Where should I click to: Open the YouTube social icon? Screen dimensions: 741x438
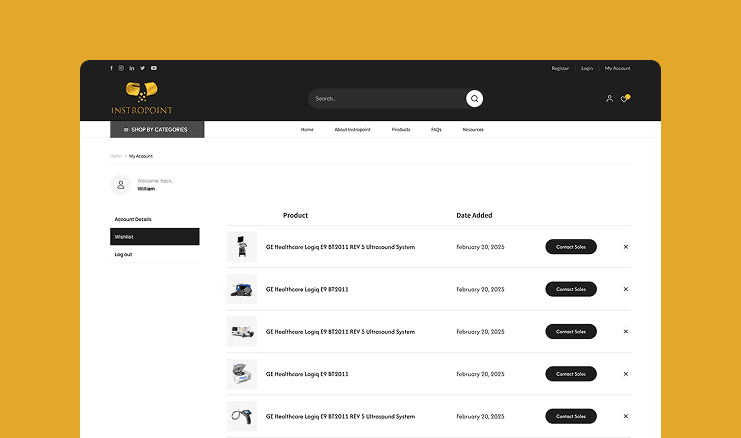tap(154, 68)
